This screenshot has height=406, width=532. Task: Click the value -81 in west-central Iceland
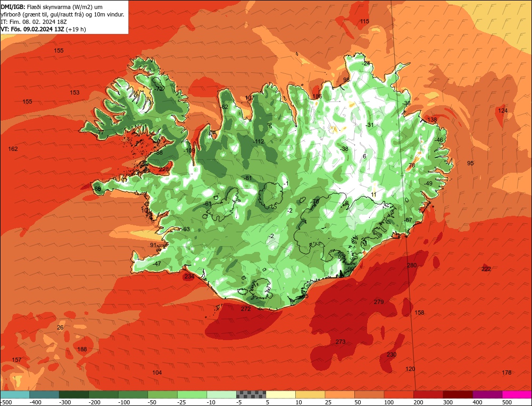click(248, 178)
